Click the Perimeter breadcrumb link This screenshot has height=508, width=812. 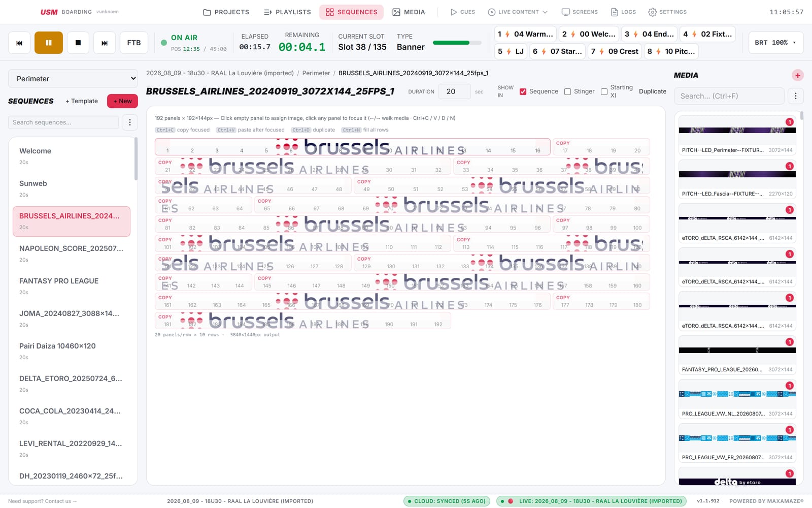click(316, 73)
